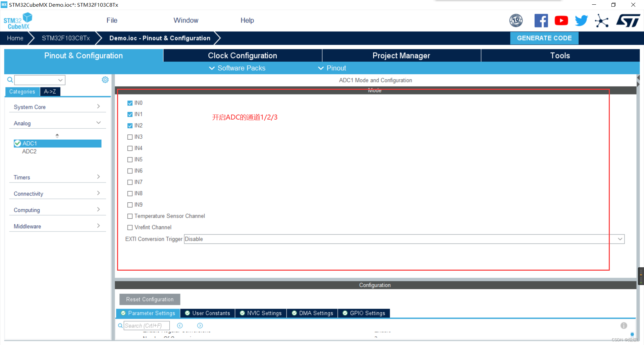Click the parameter Search (Ctrl+F) field
The width and height of the screenshot is (644, 345).
tap(147, 326)
